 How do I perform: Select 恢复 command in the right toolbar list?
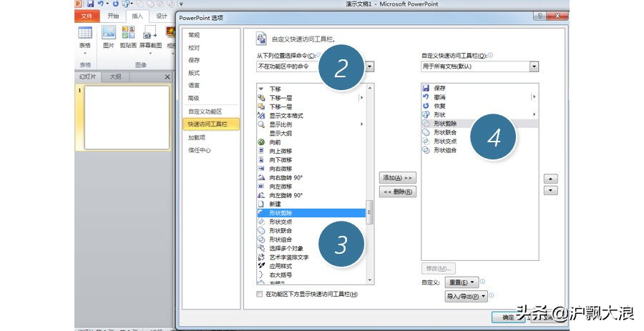[479, 106]
